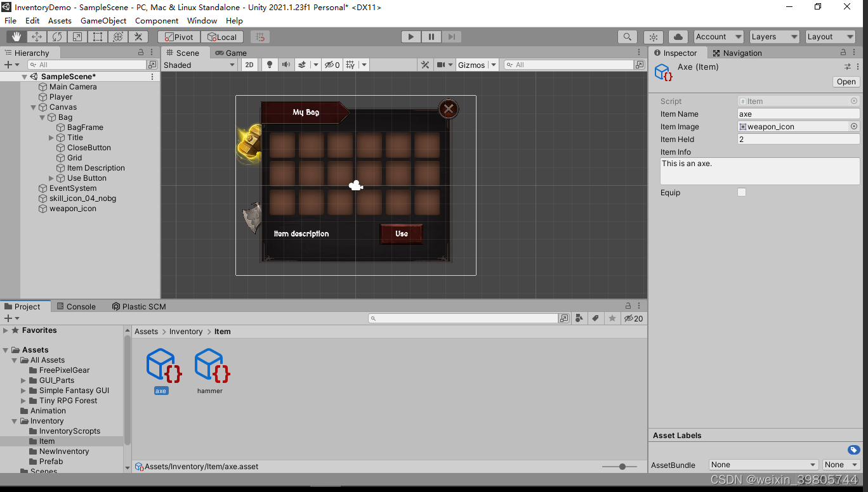Open cloud services panel

pyautogui.click(x=678, y=37)
